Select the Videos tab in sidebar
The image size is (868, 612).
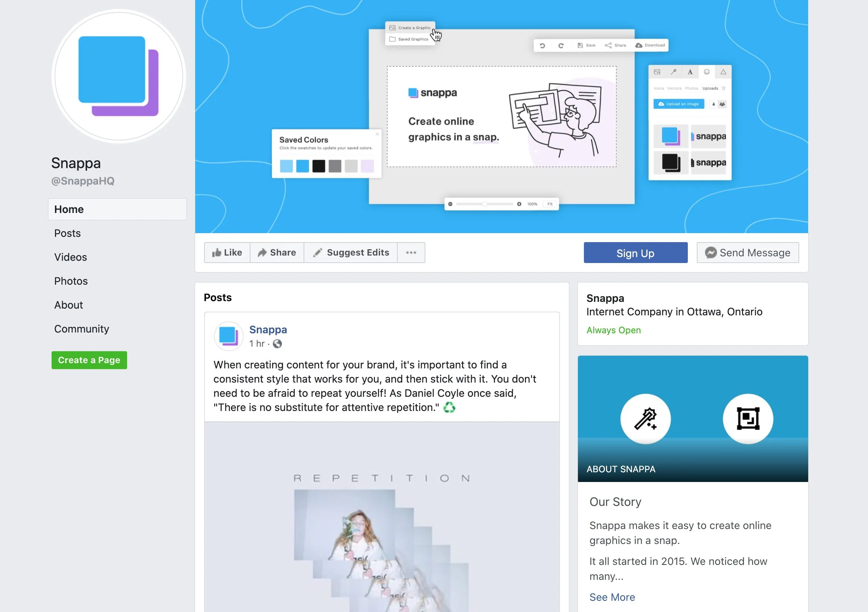tap(71, 257)
